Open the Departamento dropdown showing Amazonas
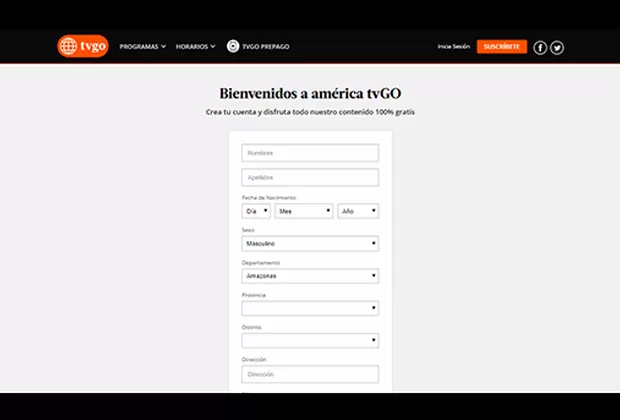Viewport: 620px width, 420px height. point(310,276)
